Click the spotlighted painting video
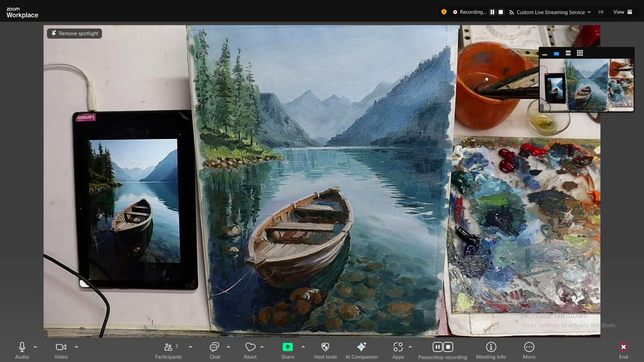Screen dimensions: 644x362 coord(322,181)
